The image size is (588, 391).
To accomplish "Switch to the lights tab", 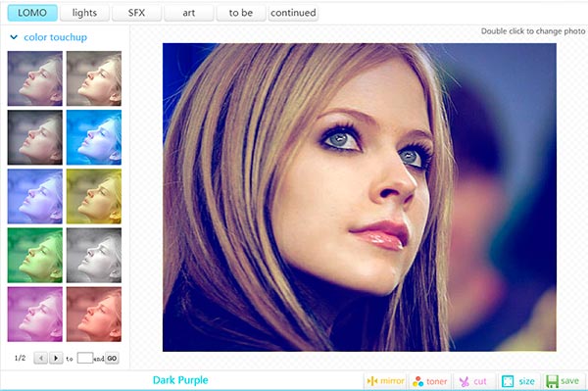I will 84,13.
